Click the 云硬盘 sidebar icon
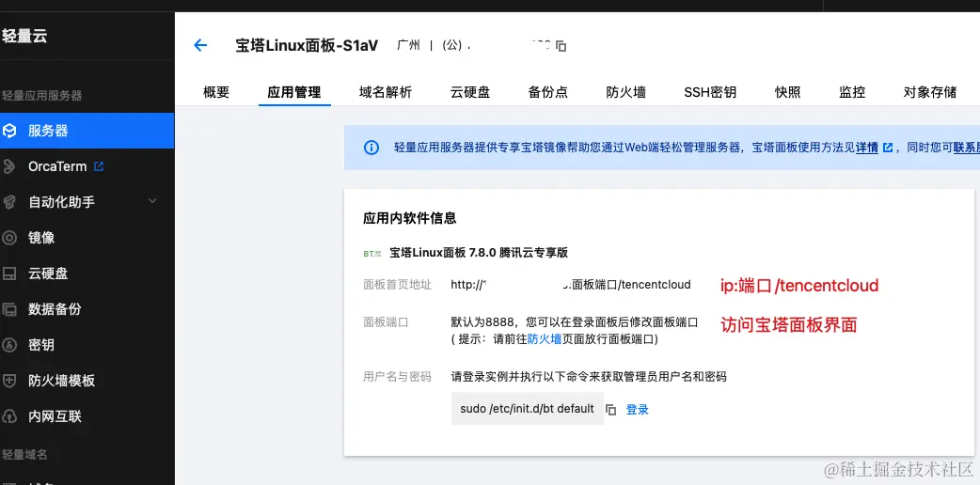980x485 pixels. tap(9, 274)
